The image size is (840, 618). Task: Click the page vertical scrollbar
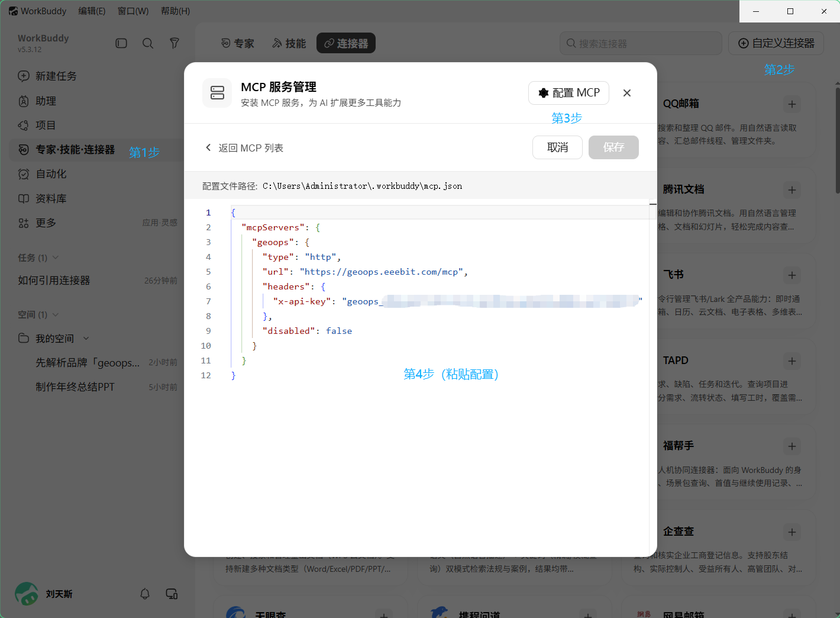pyautogui.click(x=837, y=140)
